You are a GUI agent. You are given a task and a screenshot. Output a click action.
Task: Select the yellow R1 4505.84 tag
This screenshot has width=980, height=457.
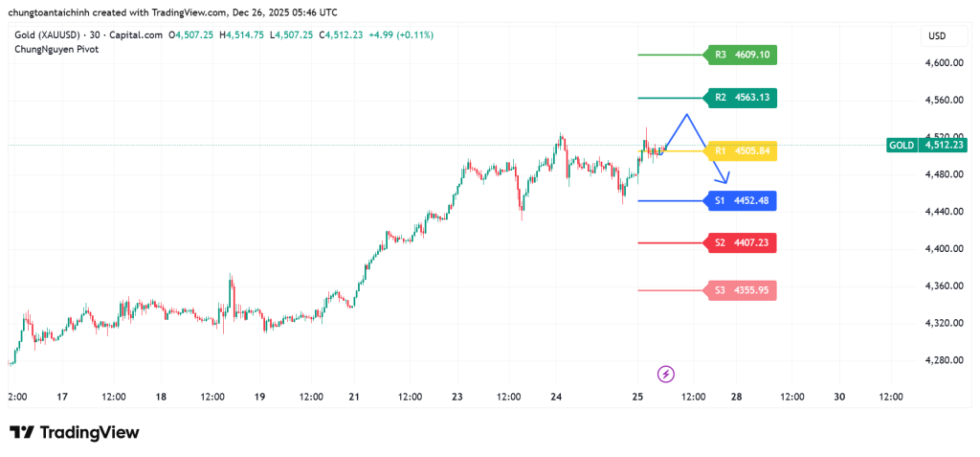(740, 150)
